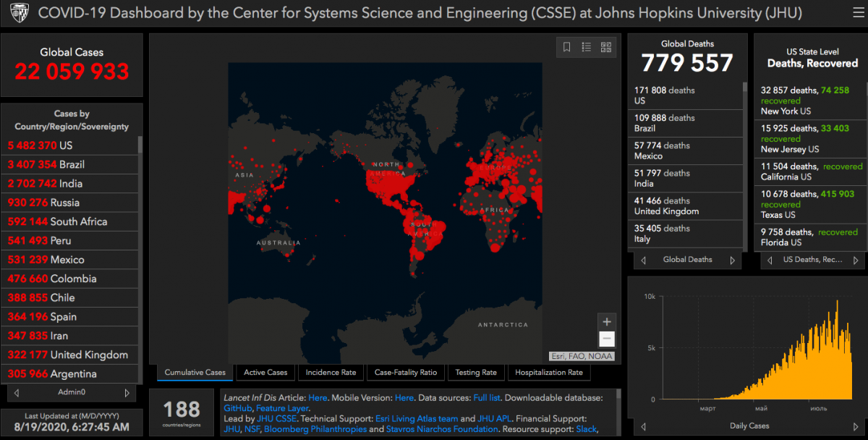Select the Cumulative Cases tab
Screen dimensions: 868x440
point(195,373)
